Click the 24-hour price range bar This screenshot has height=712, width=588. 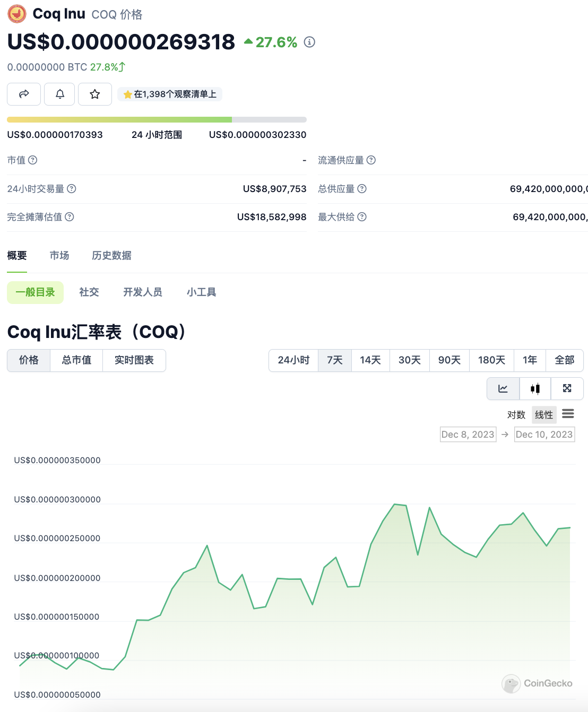(x=157, y=120)
